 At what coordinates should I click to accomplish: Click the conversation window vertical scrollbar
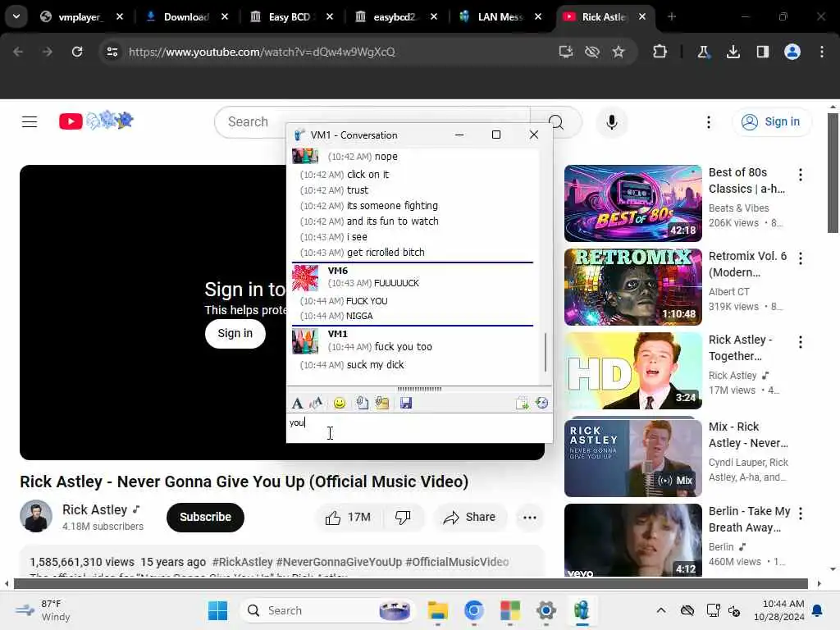point(546,353)
